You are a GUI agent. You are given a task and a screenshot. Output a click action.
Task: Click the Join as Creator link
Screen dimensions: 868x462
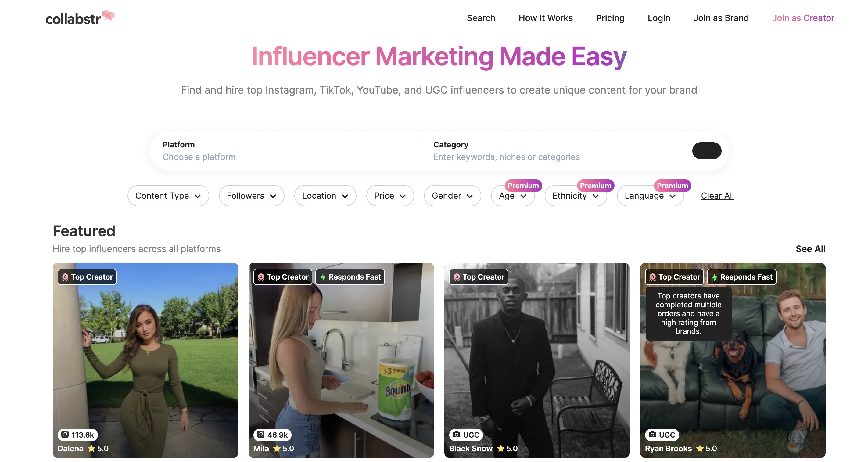[x=803, y=18]
